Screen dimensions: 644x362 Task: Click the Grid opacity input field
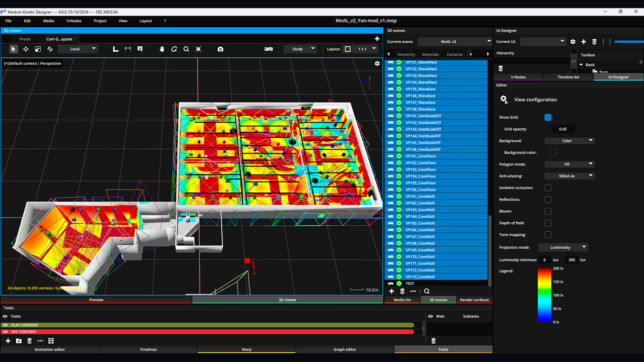[x=562, y=129]
